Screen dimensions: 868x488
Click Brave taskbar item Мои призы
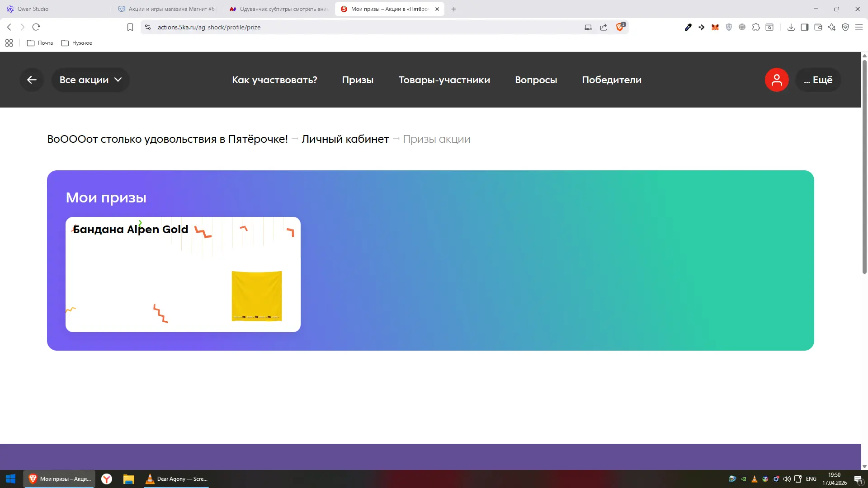tap(60, 479)
